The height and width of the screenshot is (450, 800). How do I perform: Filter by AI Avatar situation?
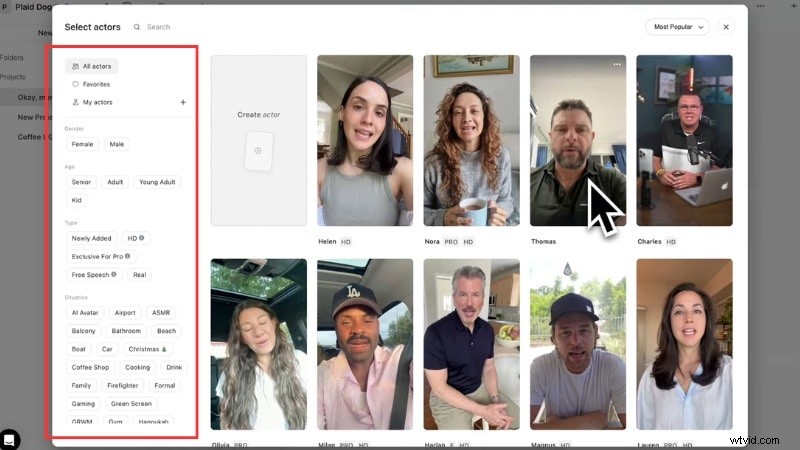point(85,313)
